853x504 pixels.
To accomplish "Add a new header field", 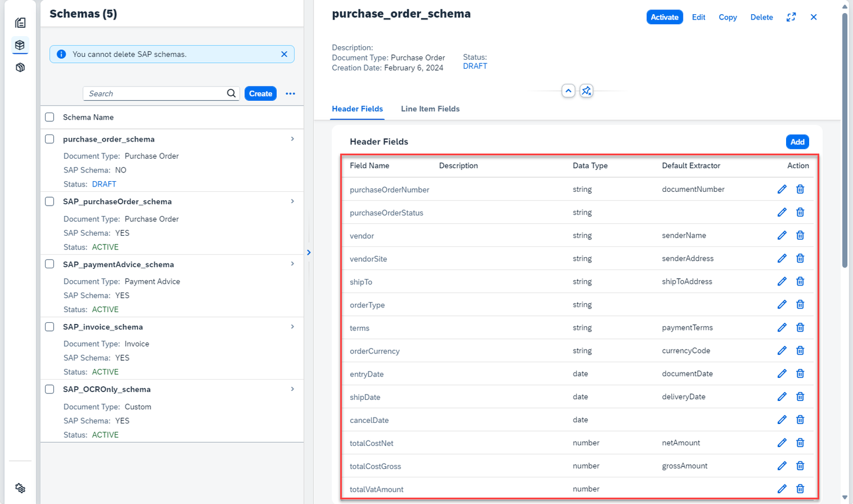I will 797,142.
